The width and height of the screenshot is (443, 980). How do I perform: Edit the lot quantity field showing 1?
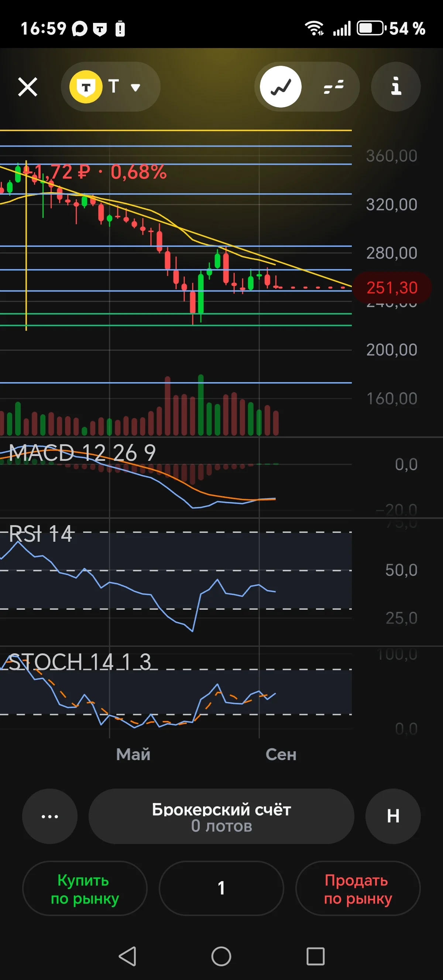tap(221, 889)
